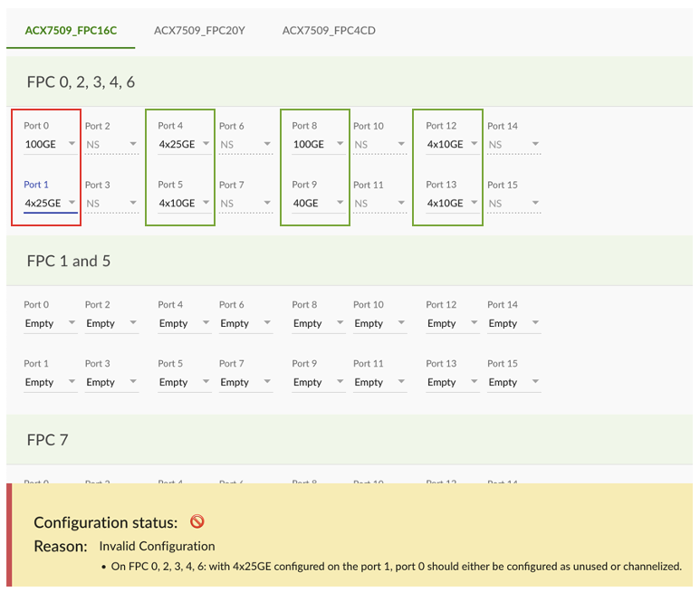Image resolution: width=700 pixels, height=592 pixels.
Task: Open Port 8 Empty dropdown in FPC 1 and 5
Action: [318, 323]
